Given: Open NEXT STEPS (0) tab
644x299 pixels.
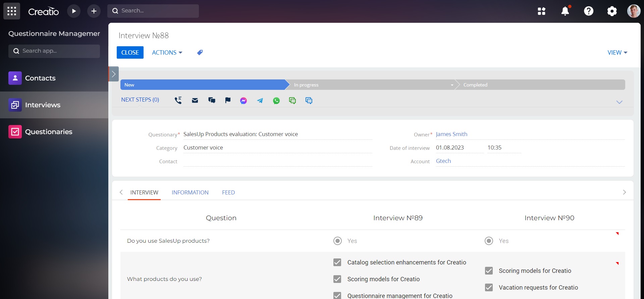Looking at the screenshot, I should [x=140, y=100].
